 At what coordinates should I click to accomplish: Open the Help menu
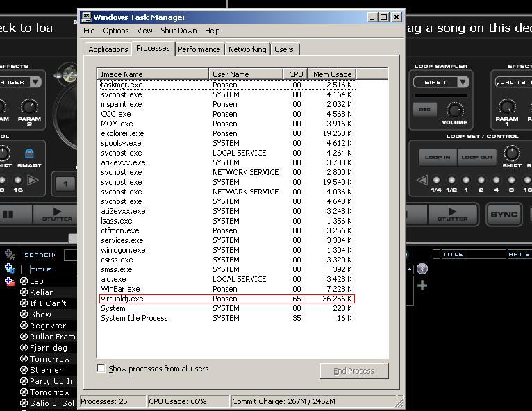[x=212, y=31]
